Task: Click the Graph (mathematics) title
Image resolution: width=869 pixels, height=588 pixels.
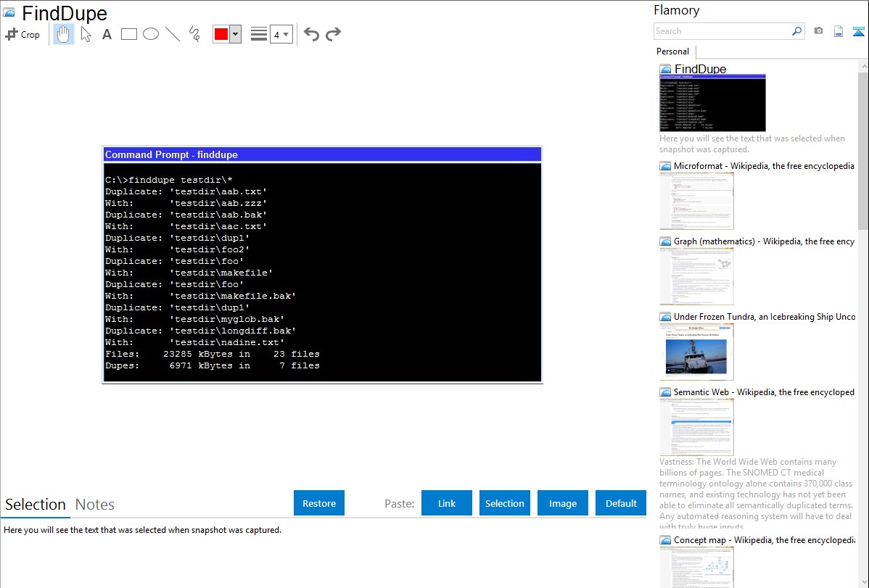Action: [x=764, y=241]
